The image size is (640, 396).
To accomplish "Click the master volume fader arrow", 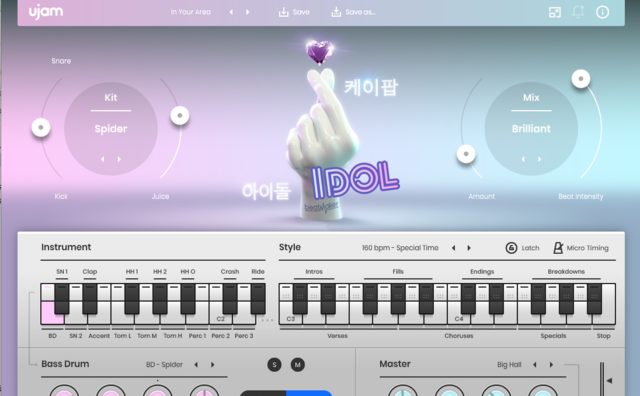I will tap(609, 380).
